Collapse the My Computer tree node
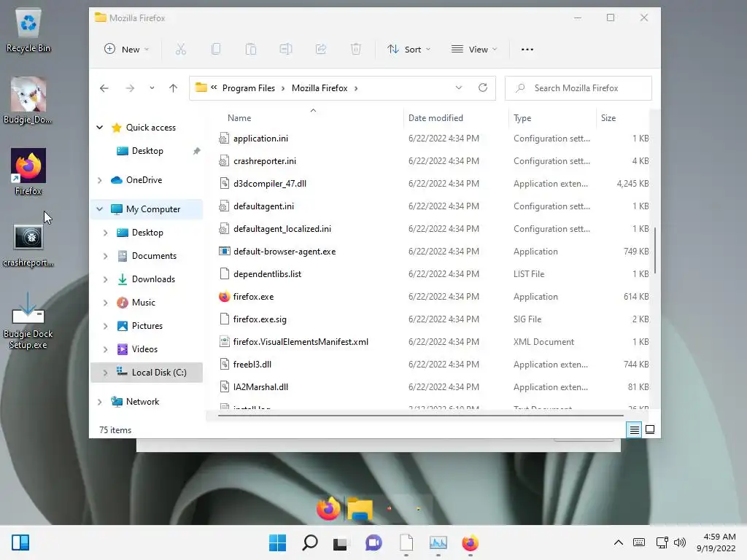 pyautogui.click(x=99, y=209)
